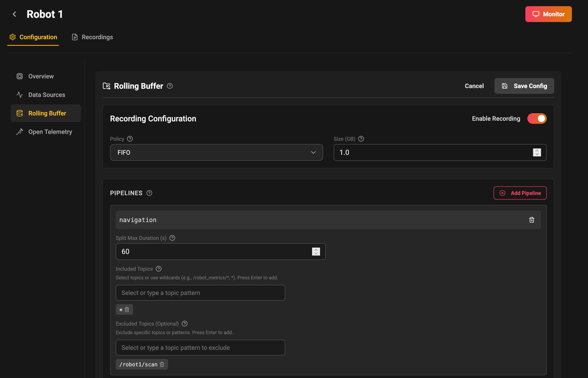This screenshot has width=588, height=378.
Task: Remove the * included topic
Action: pos(127,310)
